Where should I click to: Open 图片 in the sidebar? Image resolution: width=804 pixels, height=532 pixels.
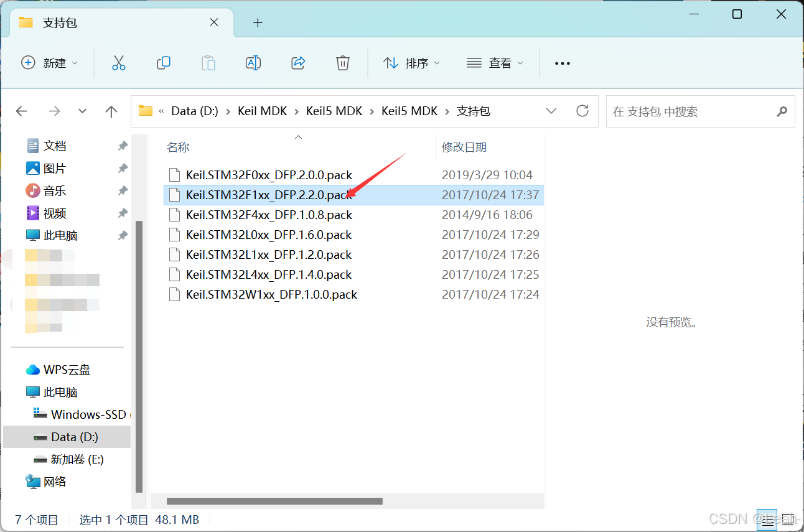55,168
